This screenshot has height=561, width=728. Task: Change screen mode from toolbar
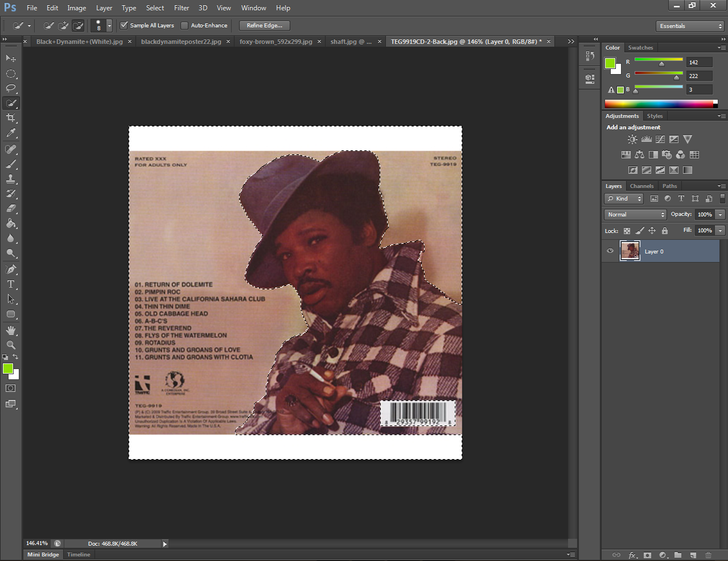tap(11, 404)
